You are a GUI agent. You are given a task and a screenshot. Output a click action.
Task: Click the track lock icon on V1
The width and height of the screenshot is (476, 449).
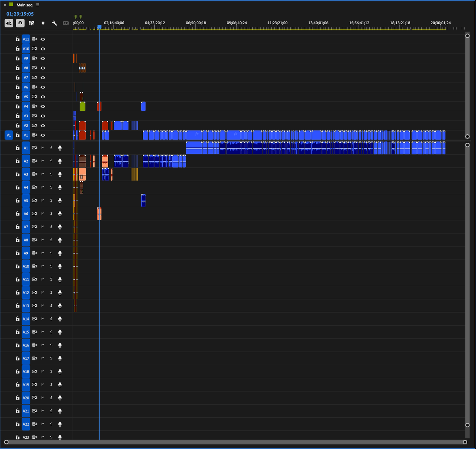tap(17, 135)
